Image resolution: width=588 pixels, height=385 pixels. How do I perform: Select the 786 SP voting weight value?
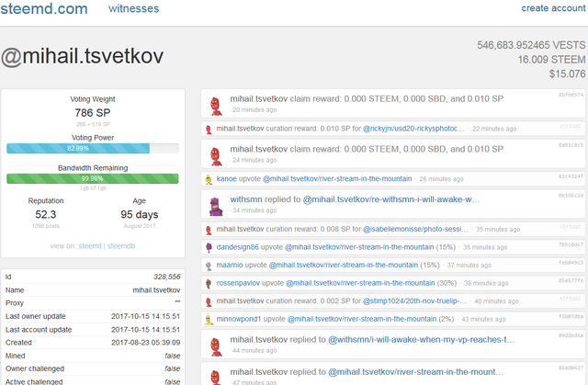(93, 112)
